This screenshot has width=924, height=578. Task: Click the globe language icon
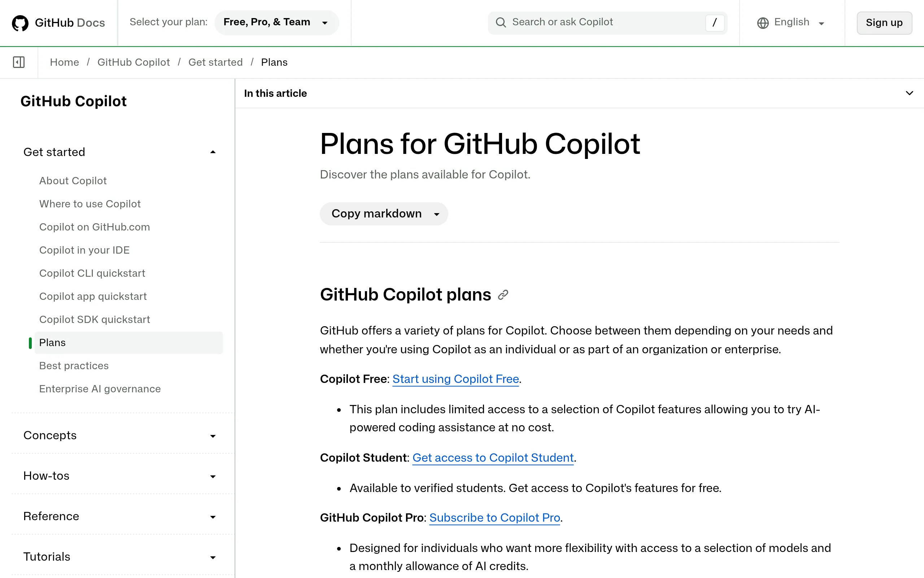763,23
